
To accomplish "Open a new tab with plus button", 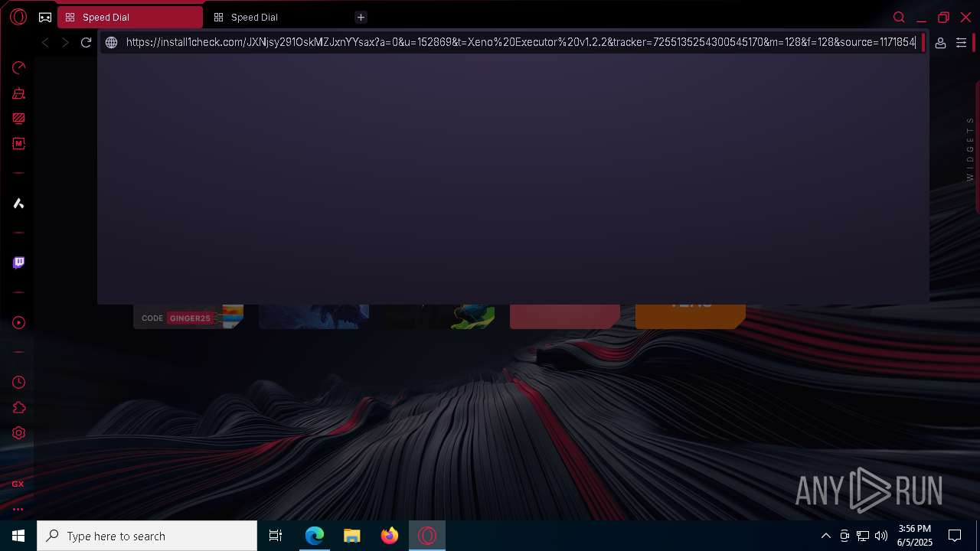I will pos(361,17).
